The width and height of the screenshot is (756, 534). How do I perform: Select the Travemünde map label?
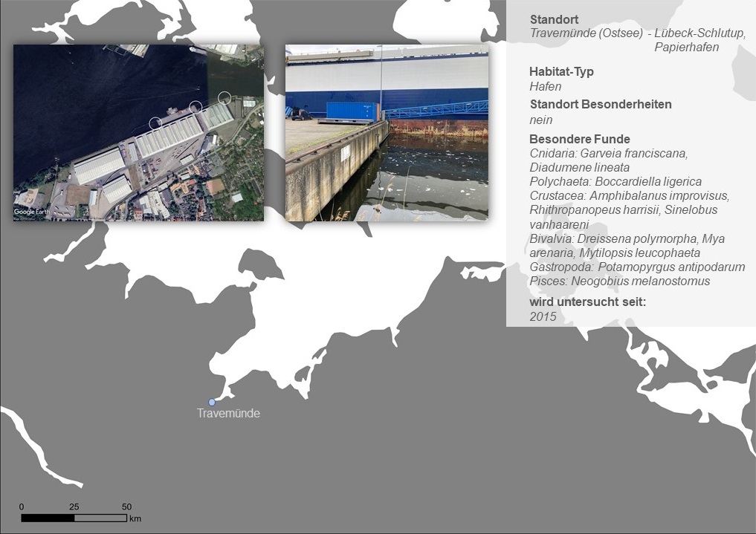click(228, 414)
